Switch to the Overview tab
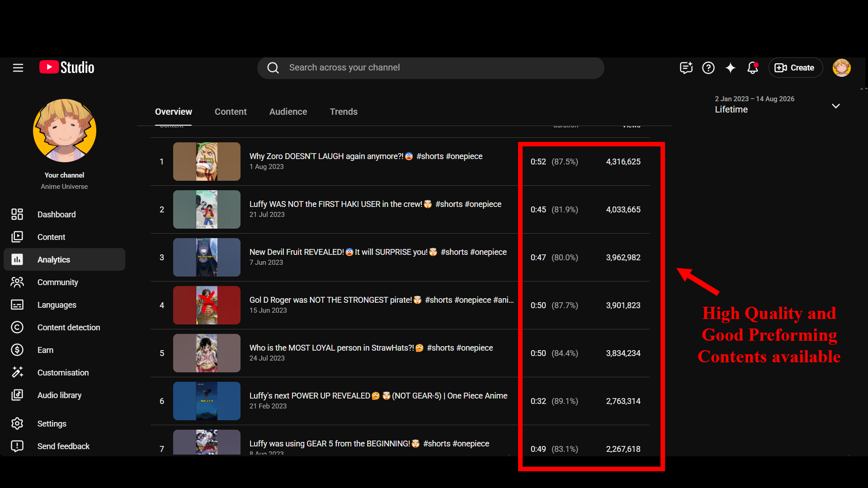The width and height of the screenshot is (868, 488). coord(174,112)
